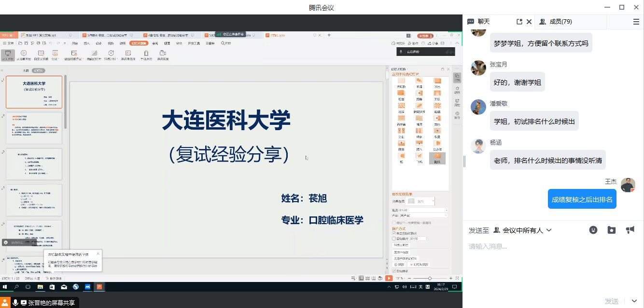Open the 插入 ribbon tab
Screen dimensions: 644x308
tap(87, 43)
